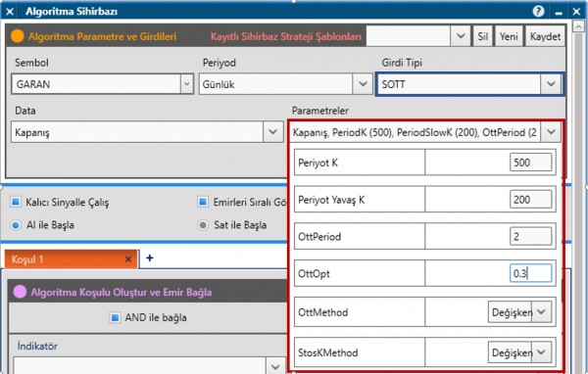
Task: Click the X icon left of Algoritma Sihirbazı title
Action: point(10,12)
